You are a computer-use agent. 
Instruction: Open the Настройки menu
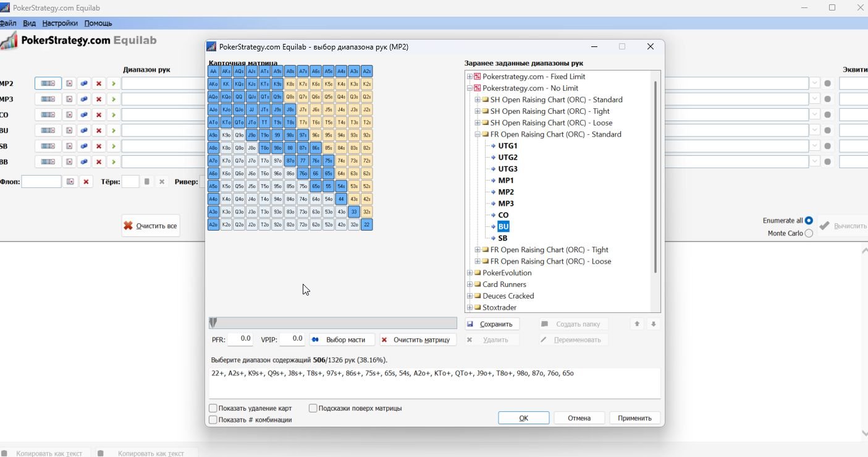[x=60, y=23]
